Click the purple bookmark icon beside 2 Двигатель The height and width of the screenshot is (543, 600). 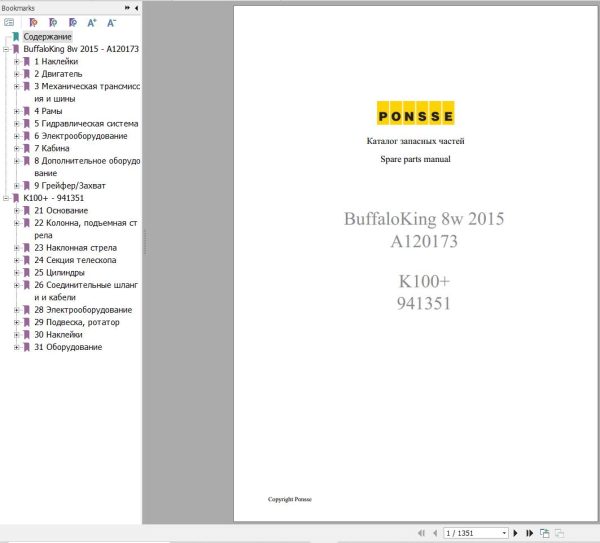(x=26, y=74)
